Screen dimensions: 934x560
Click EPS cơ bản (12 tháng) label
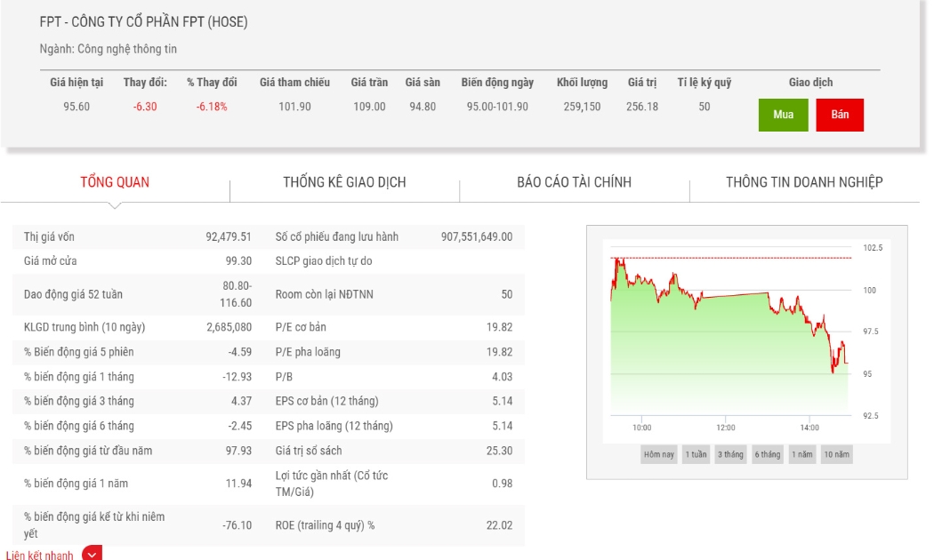[x=326, y=401]
